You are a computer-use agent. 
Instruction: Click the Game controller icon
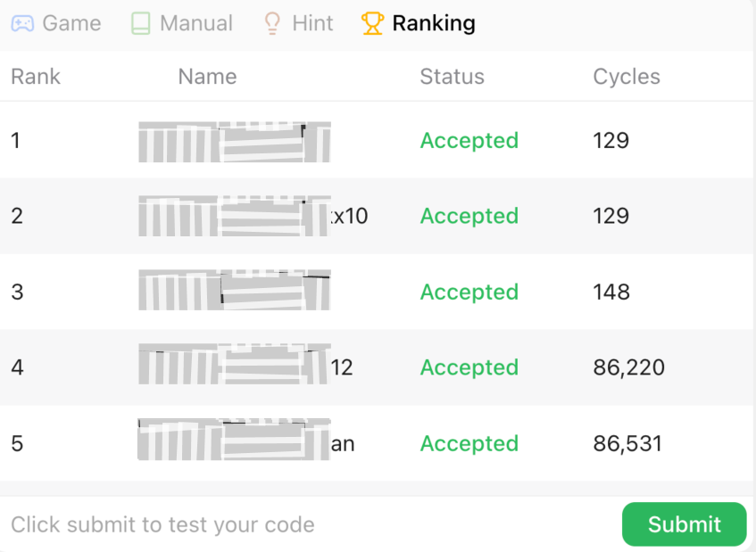[x=22, y=23]
